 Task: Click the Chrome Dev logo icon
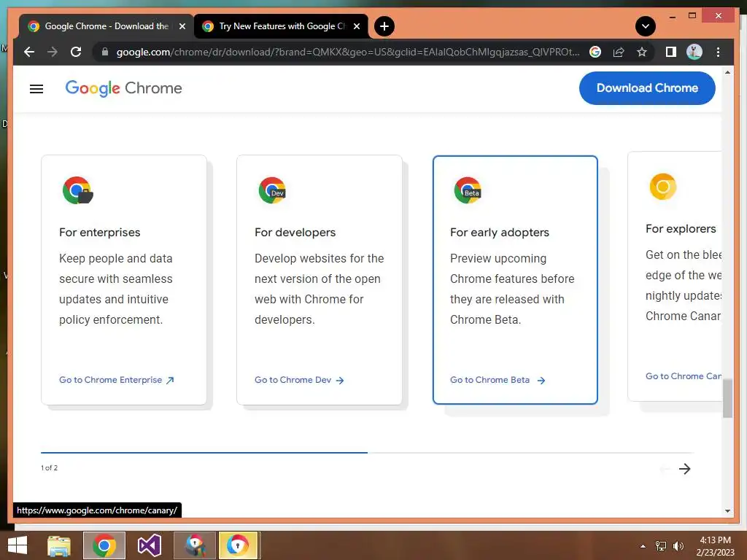click(272, 190)
